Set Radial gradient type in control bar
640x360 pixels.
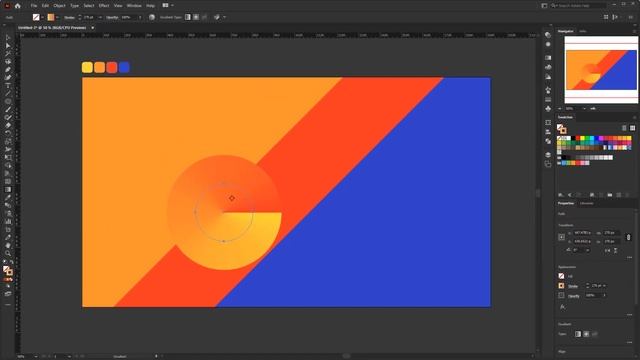(x=196, y=17)
